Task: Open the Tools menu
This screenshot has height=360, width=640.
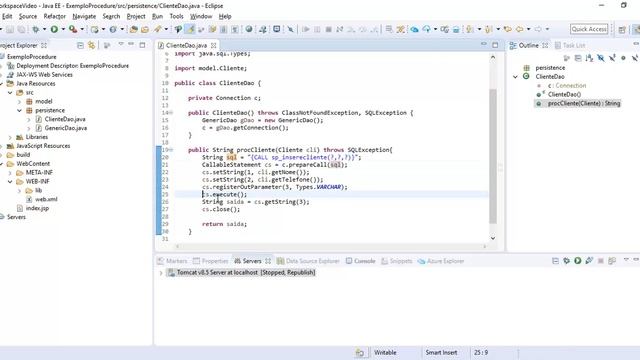Action: (176, 16)
